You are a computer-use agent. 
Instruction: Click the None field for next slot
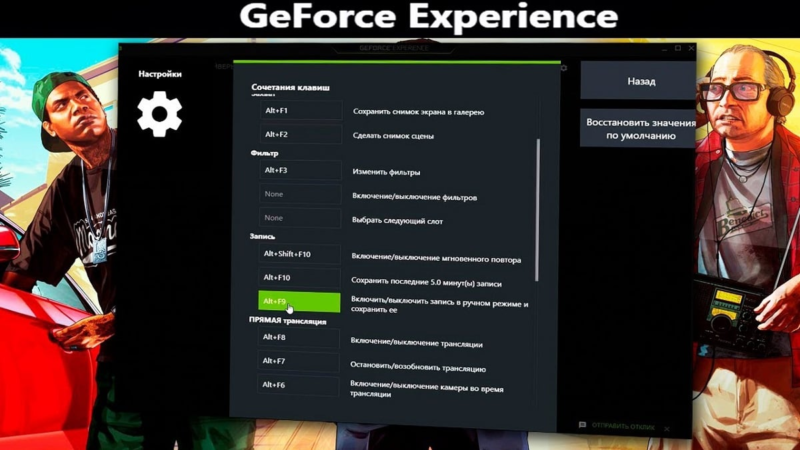(x=299, y=218)
